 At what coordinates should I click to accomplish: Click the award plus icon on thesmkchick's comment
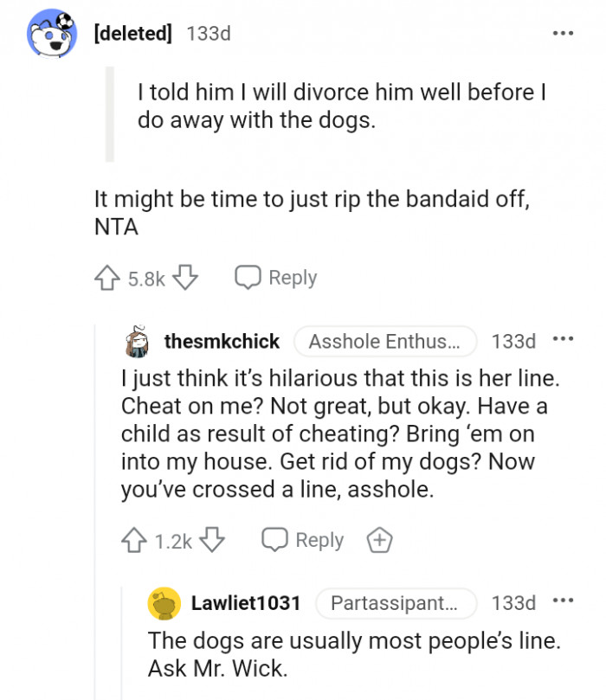coord(378,541)
